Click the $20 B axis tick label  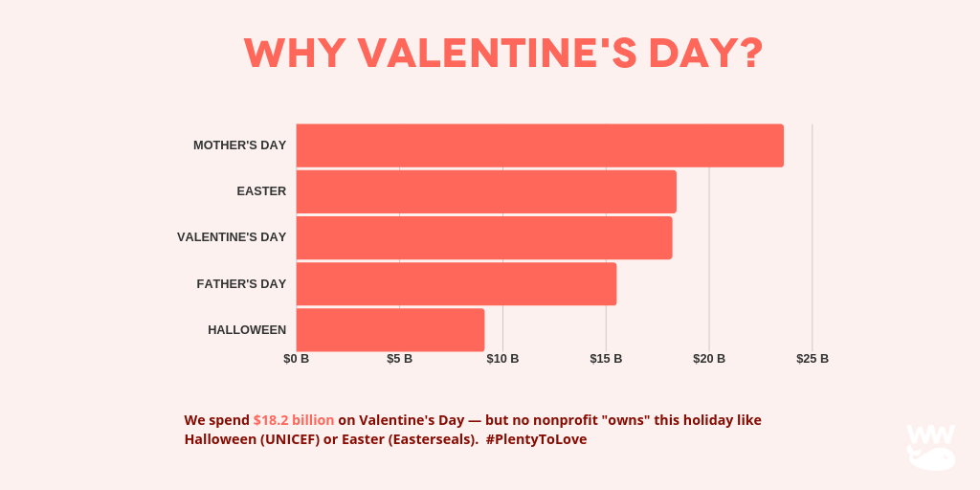point(709,359)
